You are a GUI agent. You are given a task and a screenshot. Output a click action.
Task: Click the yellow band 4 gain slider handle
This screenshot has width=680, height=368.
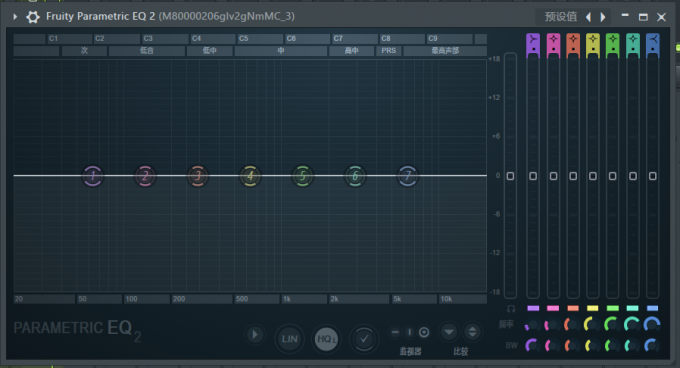(x=592, y=176)
